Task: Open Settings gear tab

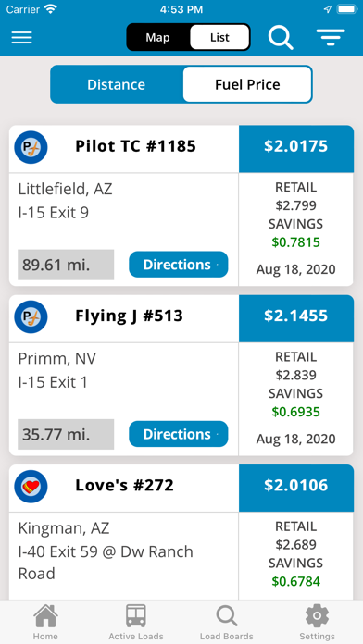Action: pos(317,622)
